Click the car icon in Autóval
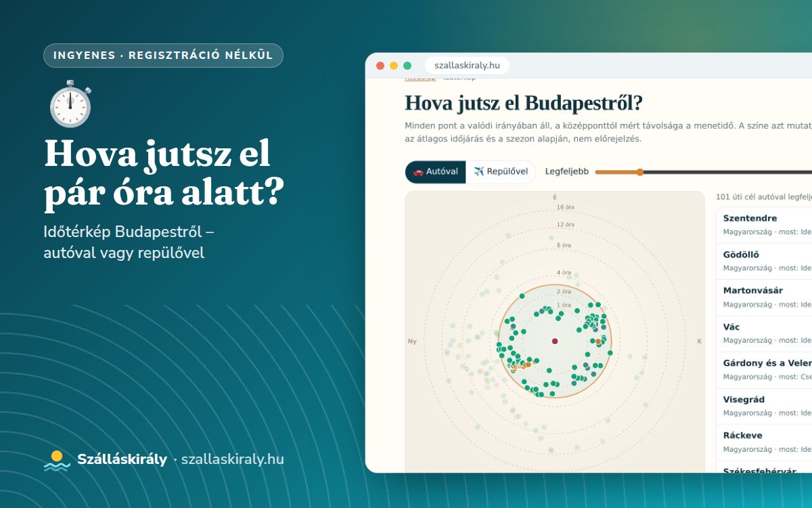The height and width of the screenshot is (508, 812). coord(418,172)
